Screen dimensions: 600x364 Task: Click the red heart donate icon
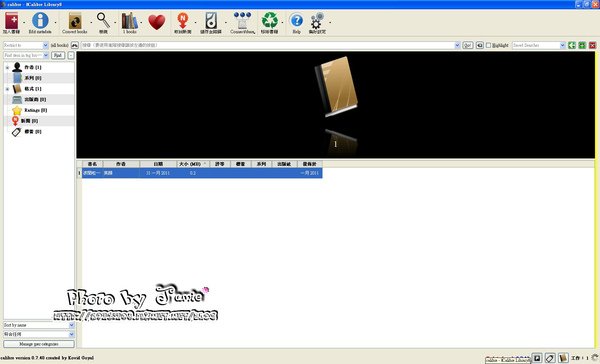click(157, 22)
